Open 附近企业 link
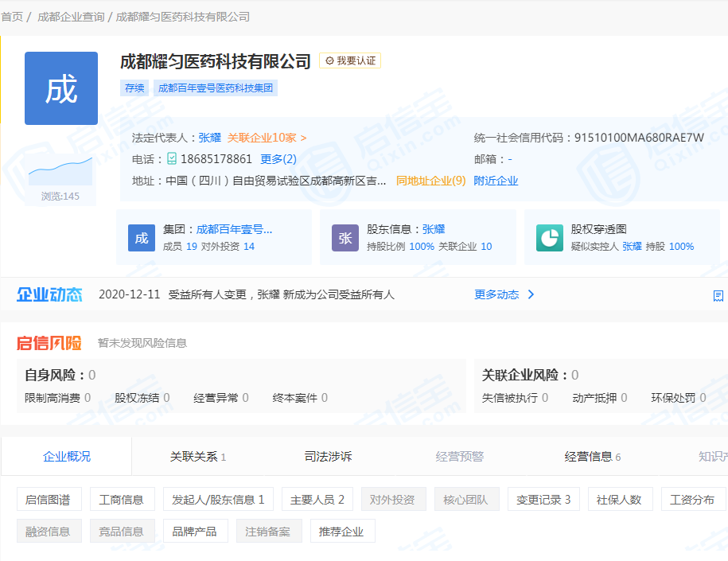 click(496, 181)
